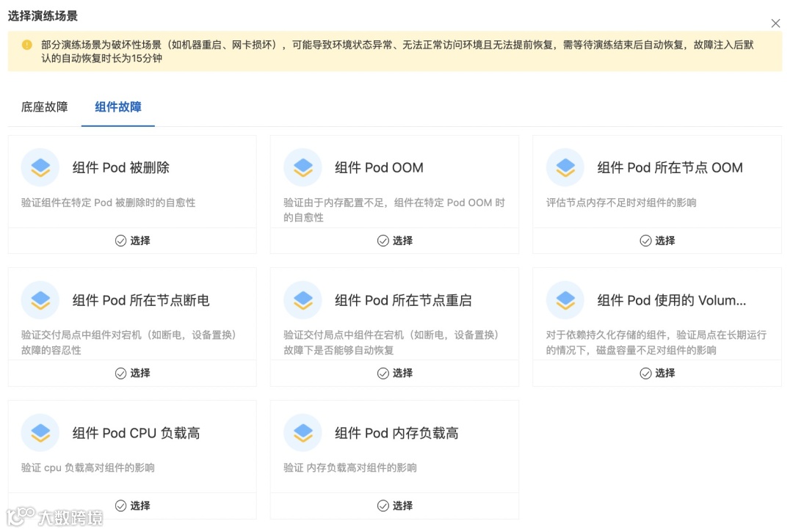Click the 组件 Pod 内存负载高 title

click(x=397, y=434)
